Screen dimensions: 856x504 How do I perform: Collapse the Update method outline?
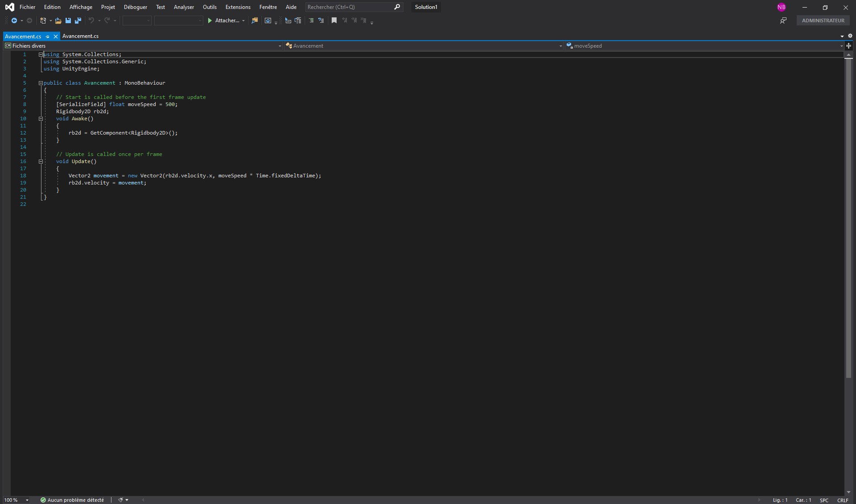point(41,161)
